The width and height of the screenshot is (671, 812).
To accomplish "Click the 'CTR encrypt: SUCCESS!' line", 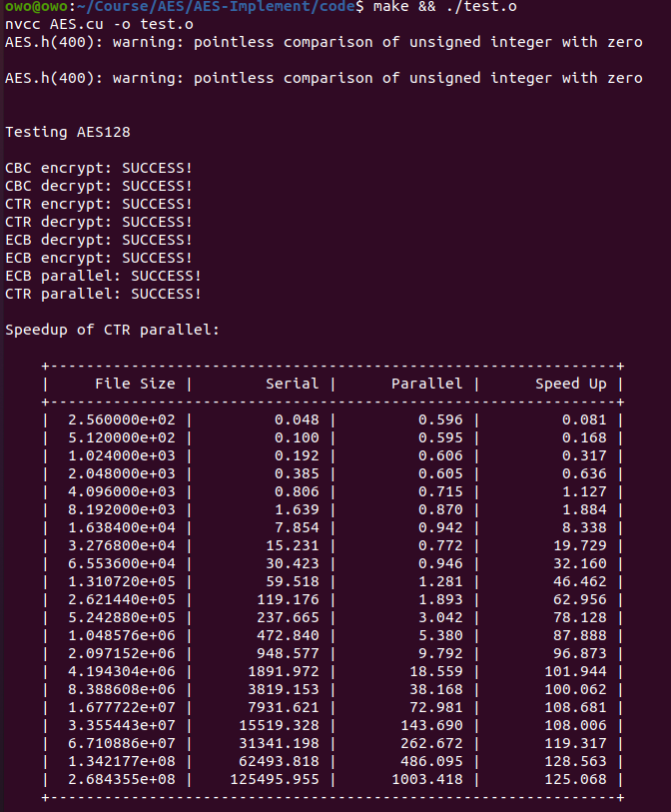I will point(99,204).
